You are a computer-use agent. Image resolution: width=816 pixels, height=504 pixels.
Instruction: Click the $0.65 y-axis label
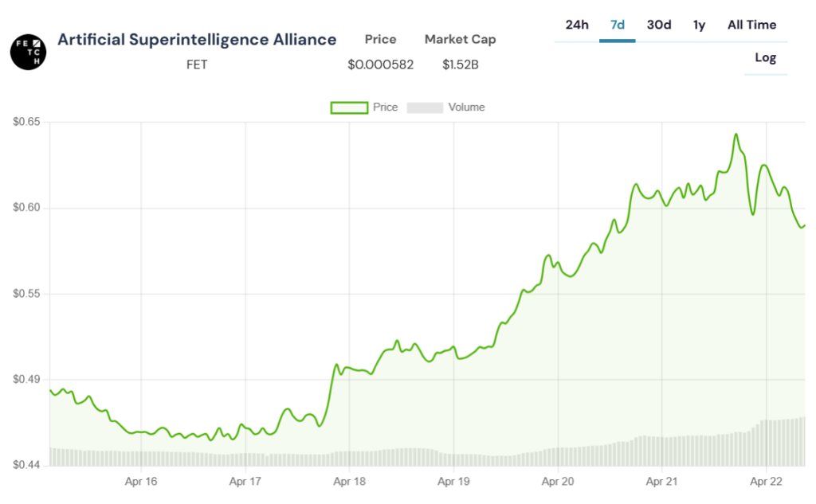point(26,123)
